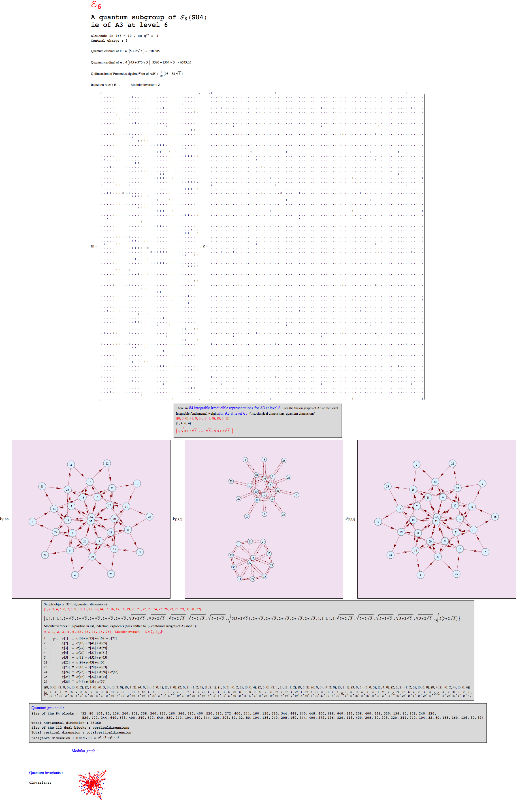The height and width of the screenshot is (812, 516).
Task: Click the red simple objects list '{1, 2, 3, 4, 5, 6...'
Action: (x=122, y=609)
